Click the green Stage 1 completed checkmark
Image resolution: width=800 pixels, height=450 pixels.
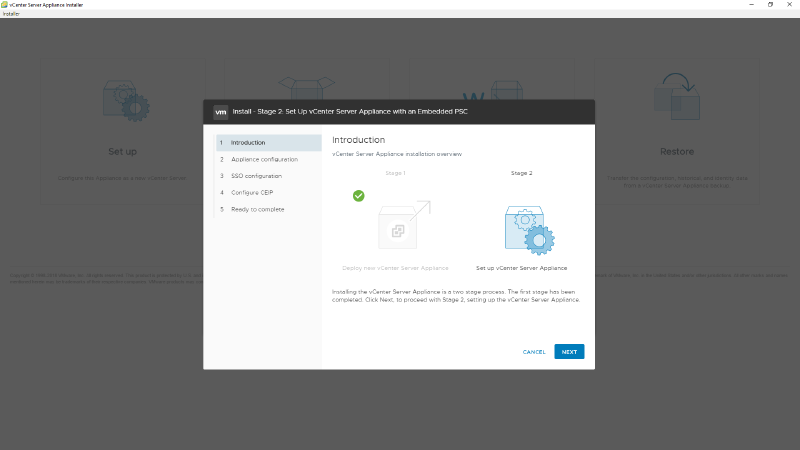pos(359,196)
